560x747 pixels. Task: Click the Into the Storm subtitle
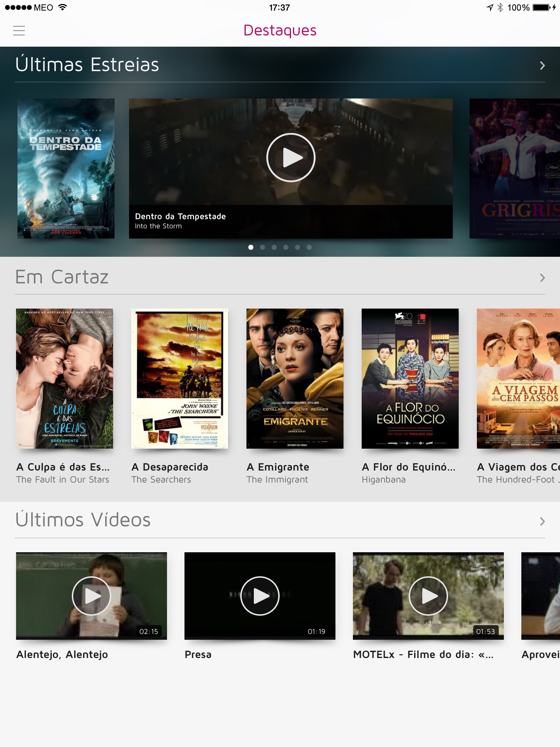[x=158, y=226]
